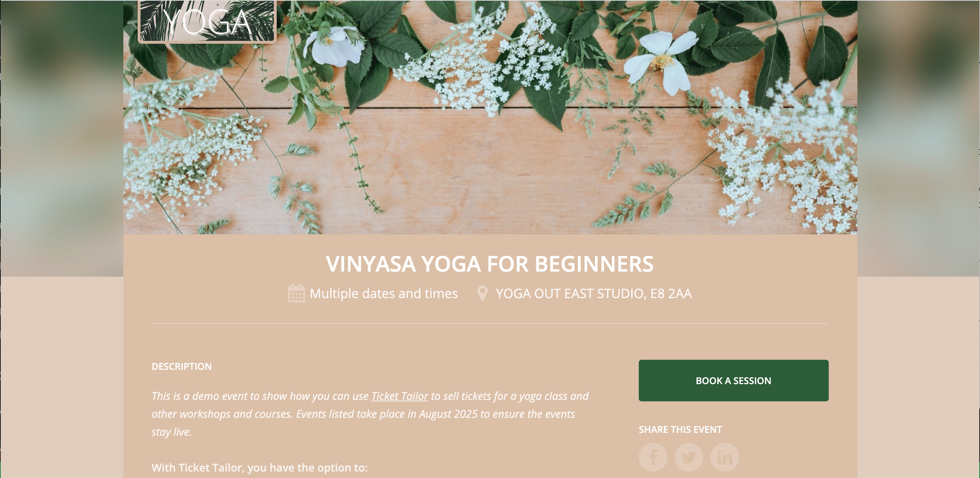Click the 'With Ticket Tailor, you have' line
The image size is (980, 478).
(260, 468)
